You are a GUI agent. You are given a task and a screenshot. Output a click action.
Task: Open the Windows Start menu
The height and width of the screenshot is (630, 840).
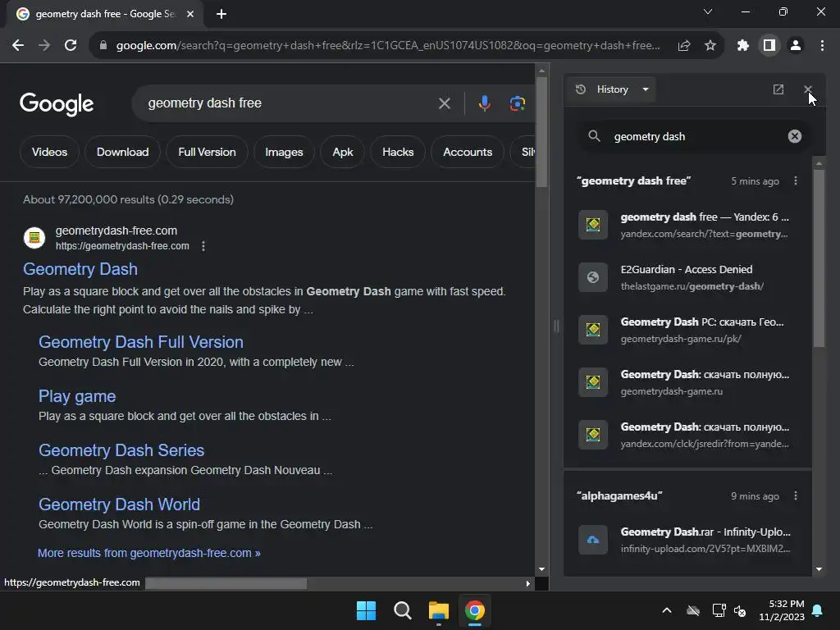click(x=367, y=610)
